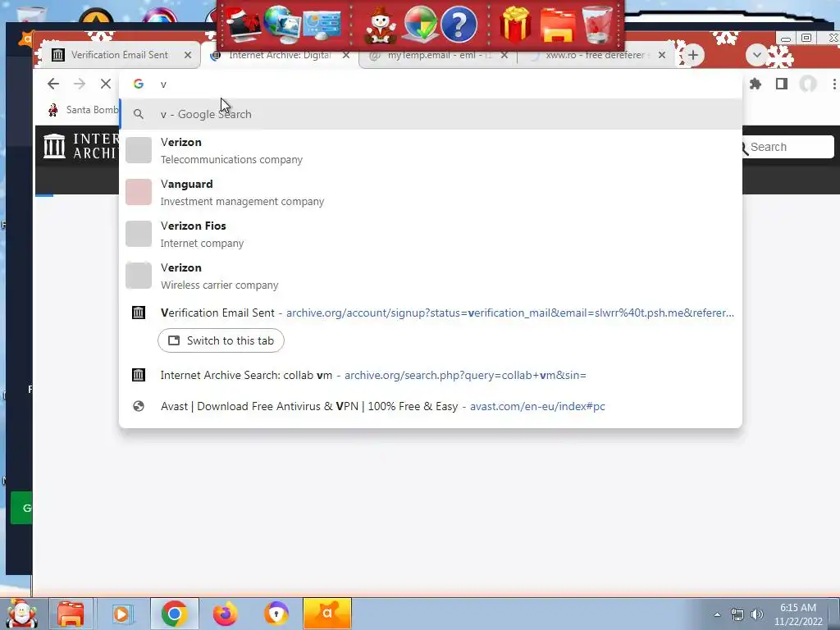Open the globe network icon in dock
The image size is (840, 630).
(282, 24)
